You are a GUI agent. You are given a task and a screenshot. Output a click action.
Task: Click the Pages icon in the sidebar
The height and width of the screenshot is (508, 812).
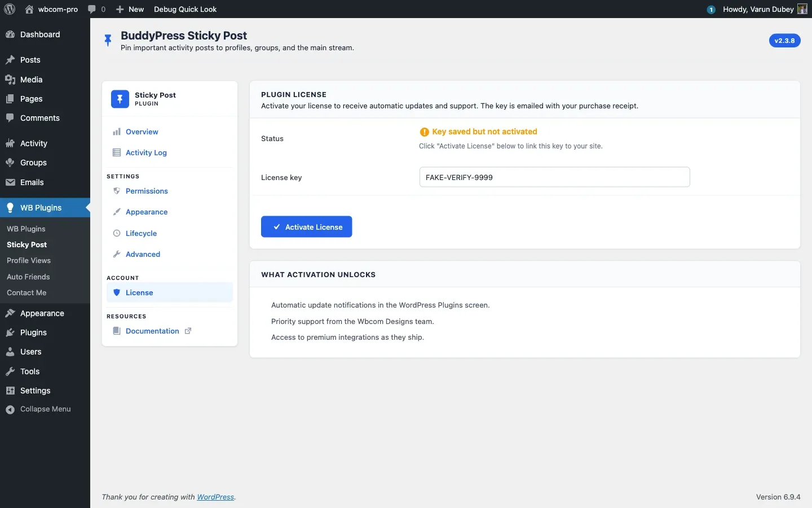point(10,99)
